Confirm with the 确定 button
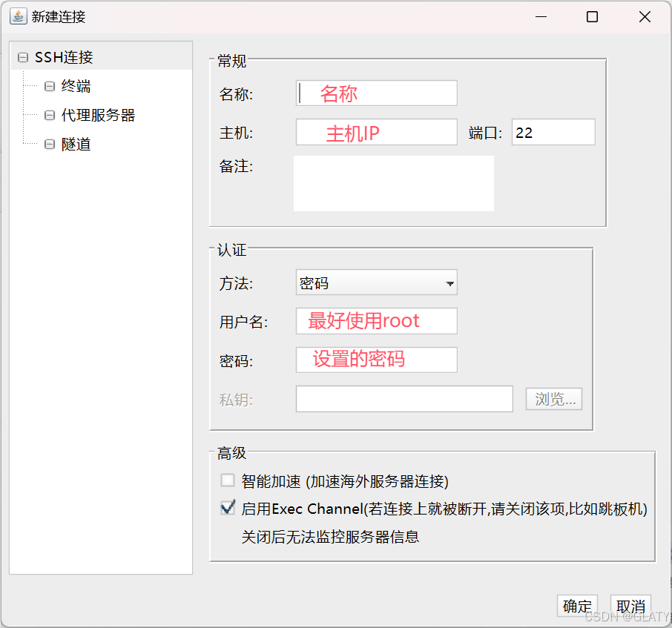Image resolution: width=672 pixels, height=628 pixels. click(x=577, y=606)
